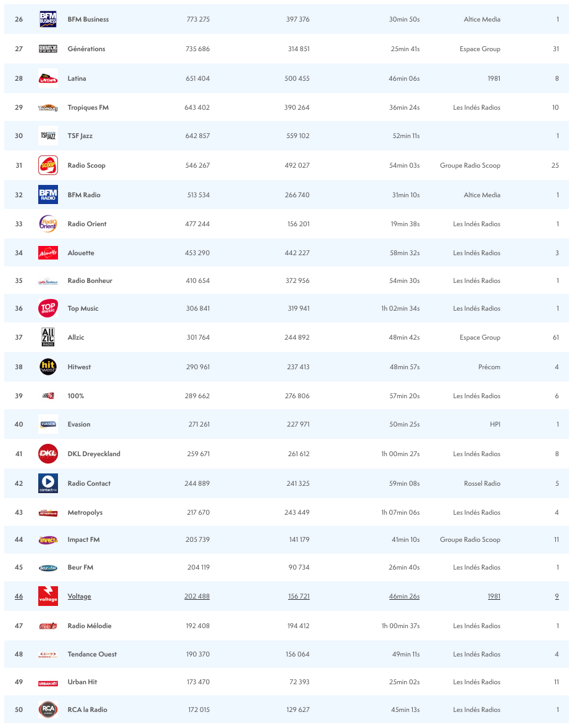Image resolution: width=575 pixels, height=728 pixels.
Task: Click the Radio Orient logo
Action: [48, 224]
